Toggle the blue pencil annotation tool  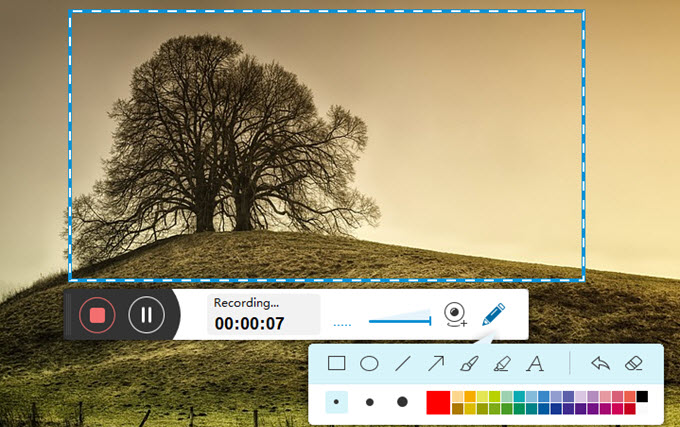click(x=494, y=314)
